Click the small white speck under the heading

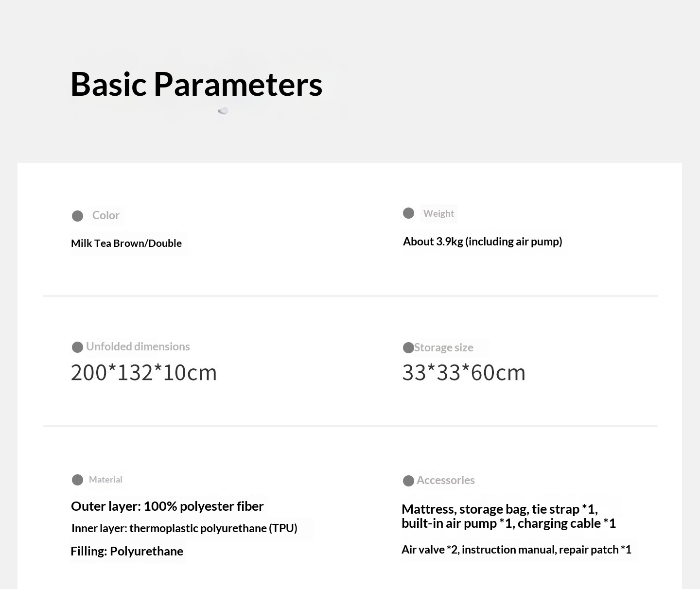point(223,111)
